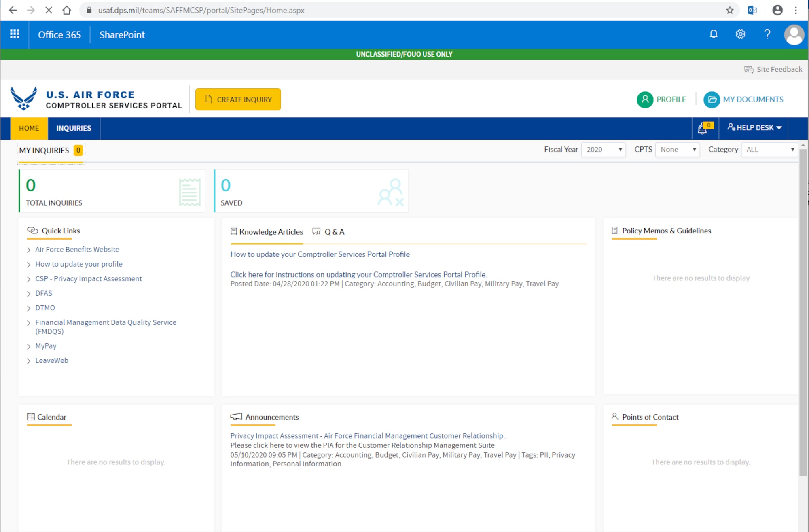Click the notifications bell icon
The image size is (809, 532).
(x=703, y=128)
